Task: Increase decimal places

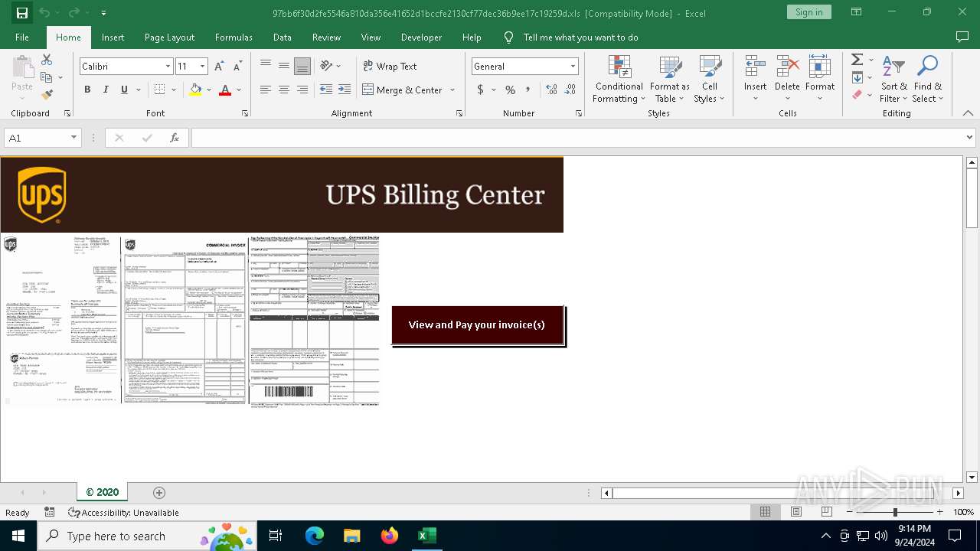Action: click(551, 90)
